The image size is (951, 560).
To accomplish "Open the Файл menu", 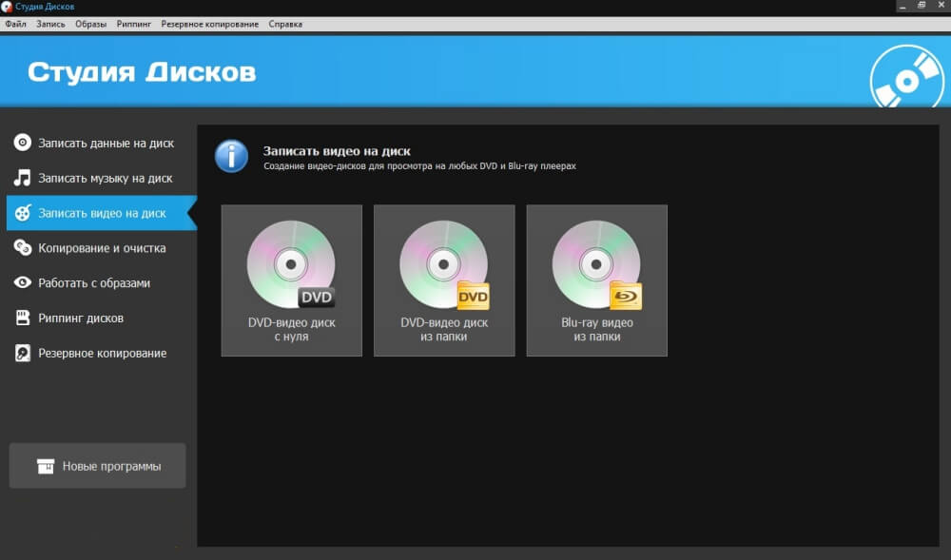I will pos(15,24).
